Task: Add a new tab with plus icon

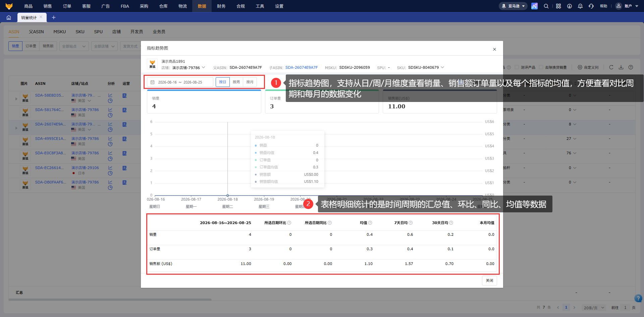Action: coord(54,17)
